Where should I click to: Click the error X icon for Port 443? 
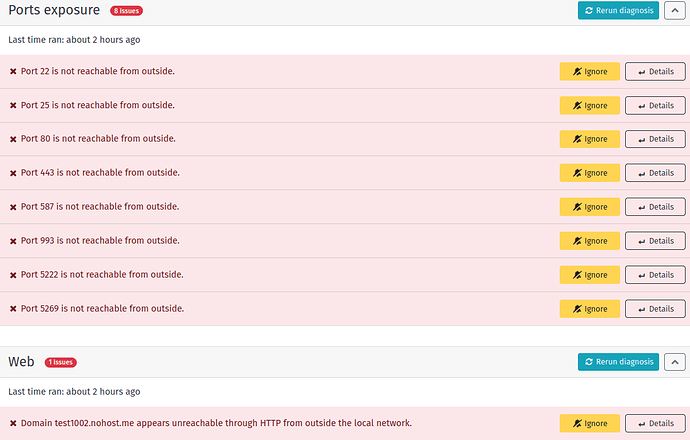click(13, 173)
